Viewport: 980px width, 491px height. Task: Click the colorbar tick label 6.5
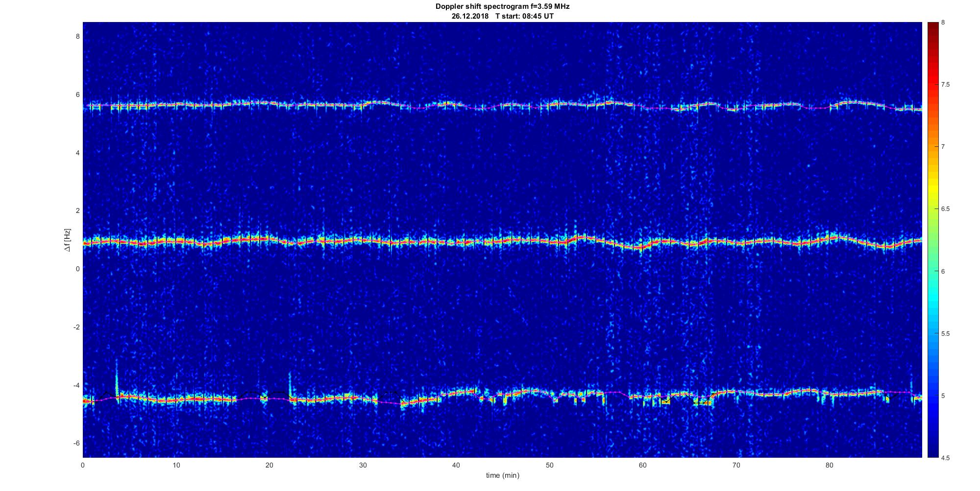point(945,209)
